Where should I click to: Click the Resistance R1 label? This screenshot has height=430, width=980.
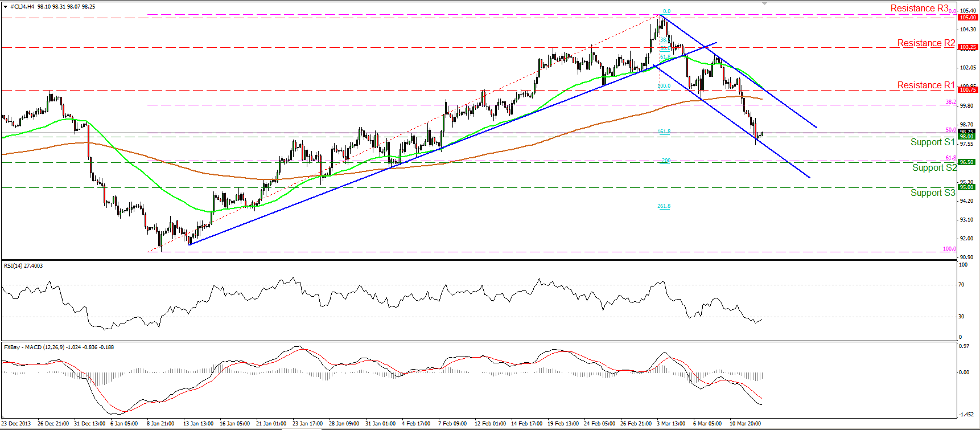[x=926, y=85]
